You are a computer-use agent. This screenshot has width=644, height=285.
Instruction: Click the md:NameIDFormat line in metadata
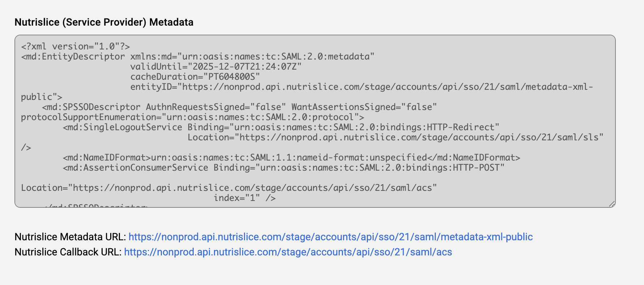point(291,158)
